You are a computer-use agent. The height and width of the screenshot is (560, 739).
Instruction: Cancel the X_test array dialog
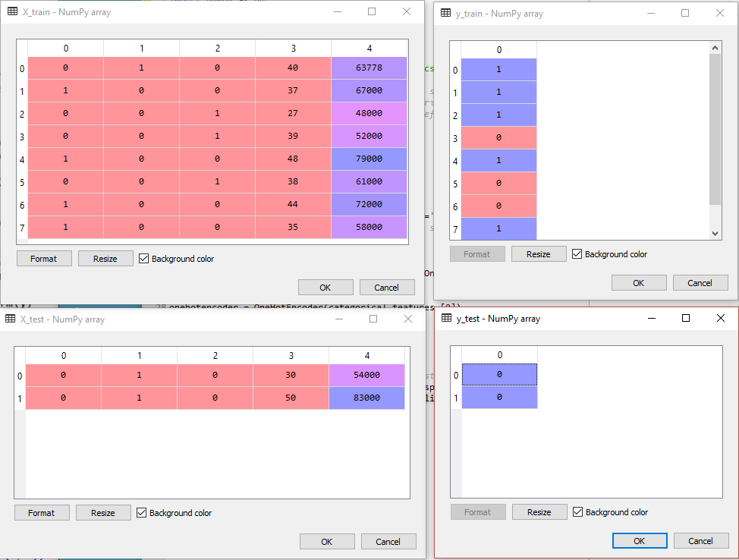coord(388,542)
